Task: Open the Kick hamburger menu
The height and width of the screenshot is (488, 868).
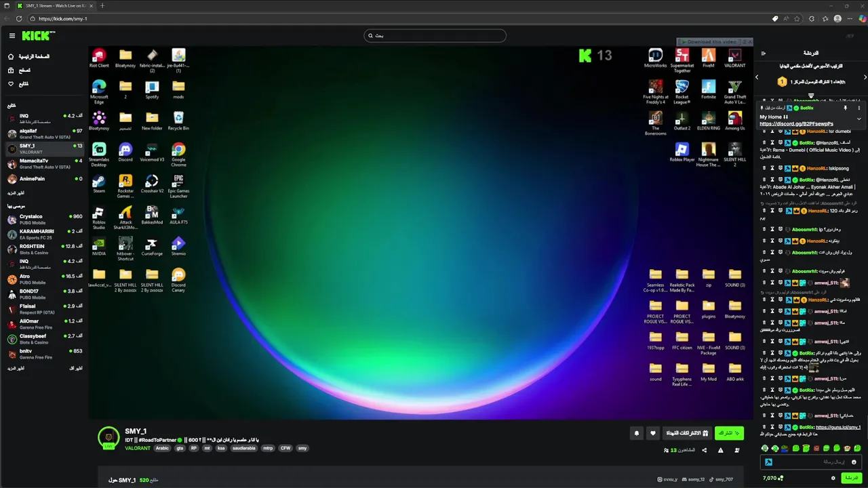Action: tap(12, 36)
